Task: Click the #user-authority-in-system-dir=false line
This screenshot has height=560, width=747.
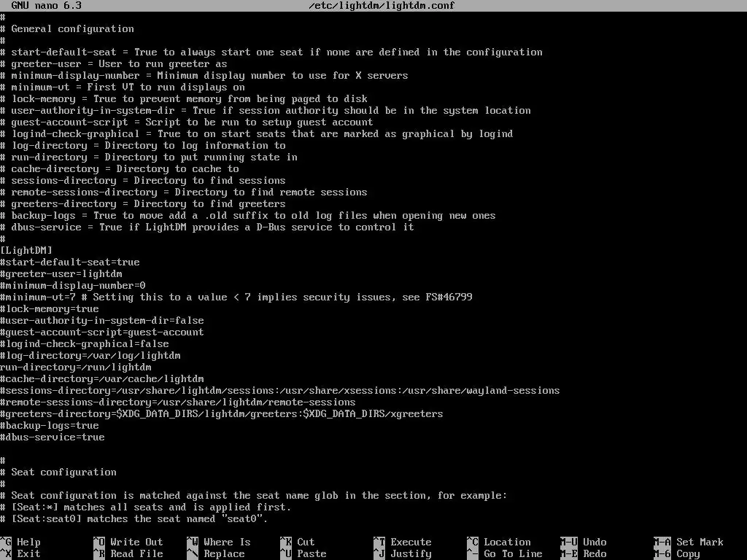Action: [x=102, y=321]
